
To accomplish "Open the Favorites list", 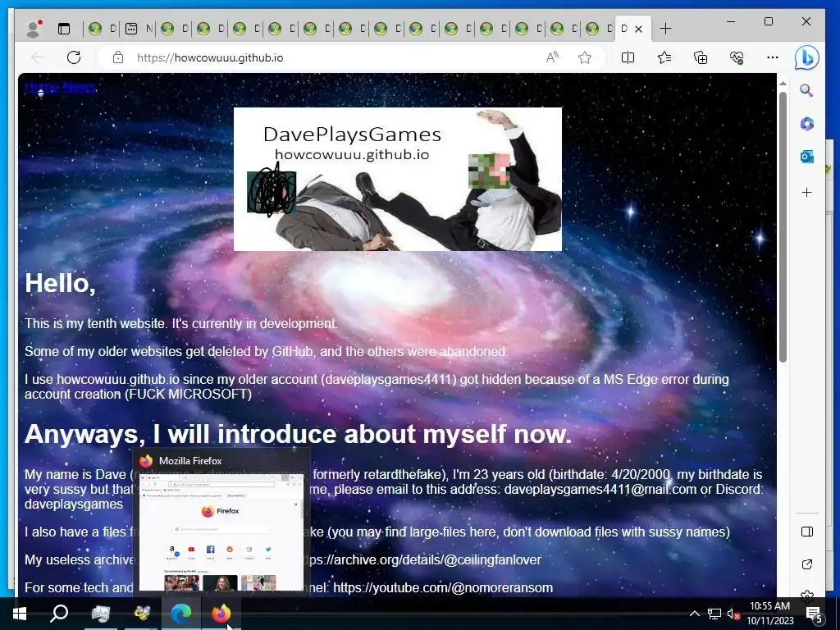I will pos(664,57).
